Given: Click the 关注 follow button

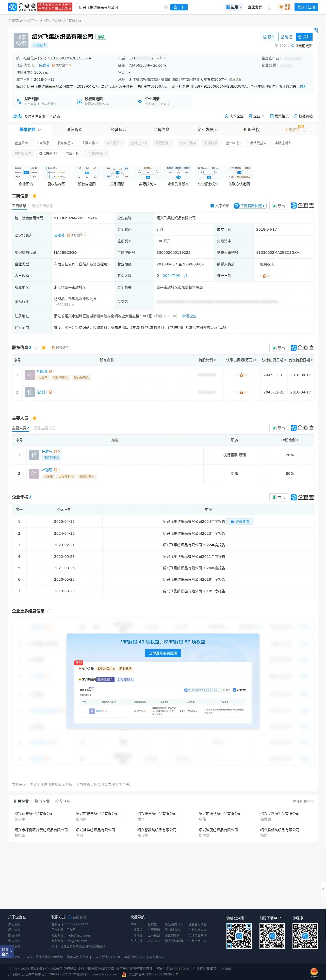Looking at the screenshot, I should pos(304,37).
